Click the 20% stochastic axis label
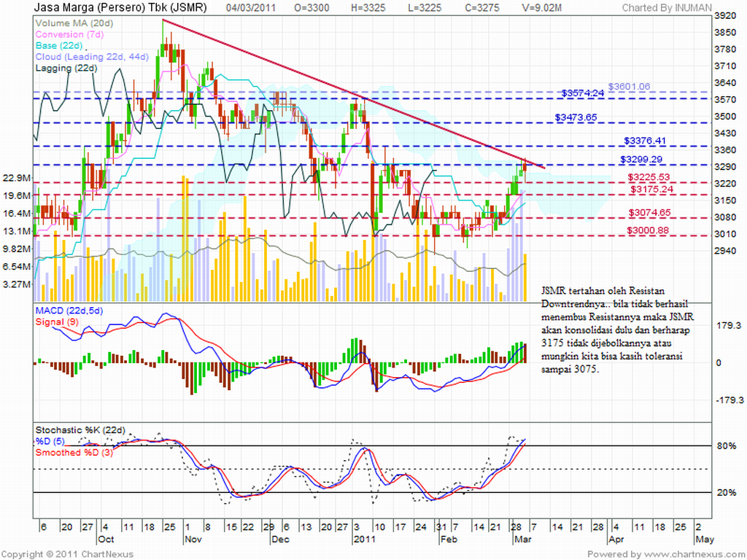The height and width of the screenshot is (560, 747). (727, 493)
